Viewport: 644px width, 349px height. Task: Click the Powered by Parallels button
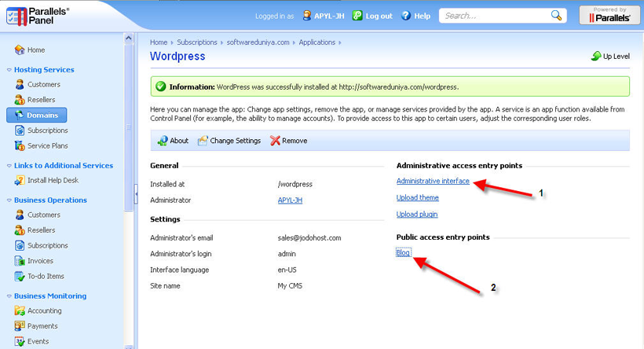click(x=609, y=15)
